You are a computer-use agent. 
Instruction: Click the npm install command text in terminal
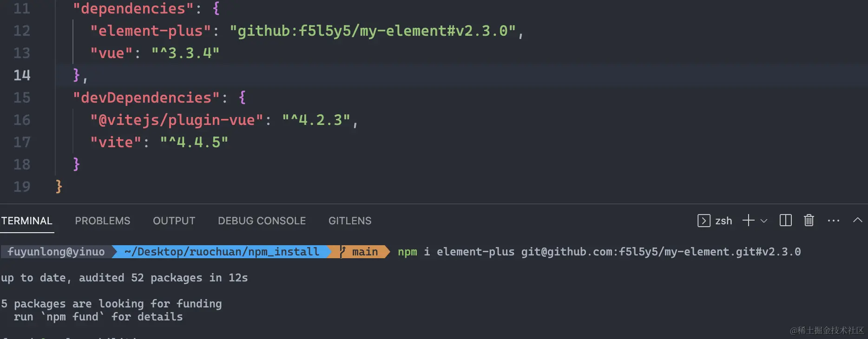[x=599, y=252]
